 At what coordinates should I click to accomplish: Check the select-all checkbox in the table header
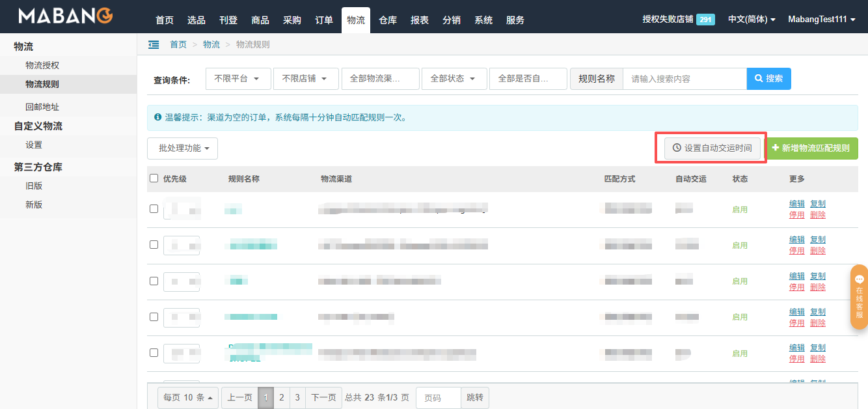[x=154, y=178]
